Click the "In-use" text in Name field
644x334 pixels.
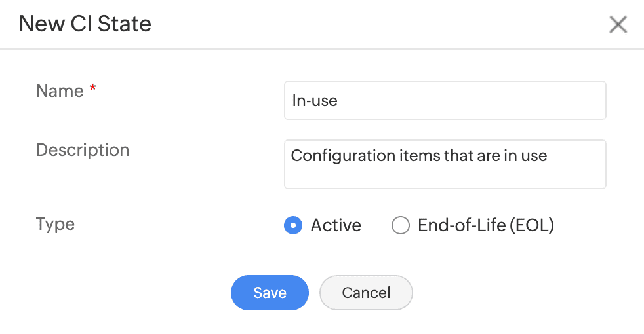coord(314,101)
